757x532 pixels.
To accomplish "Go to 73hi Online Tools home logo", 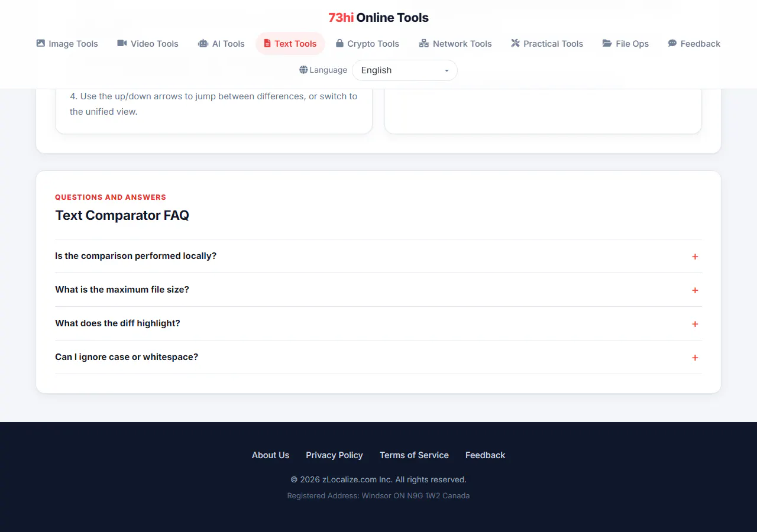I will (x=378, y=18).
